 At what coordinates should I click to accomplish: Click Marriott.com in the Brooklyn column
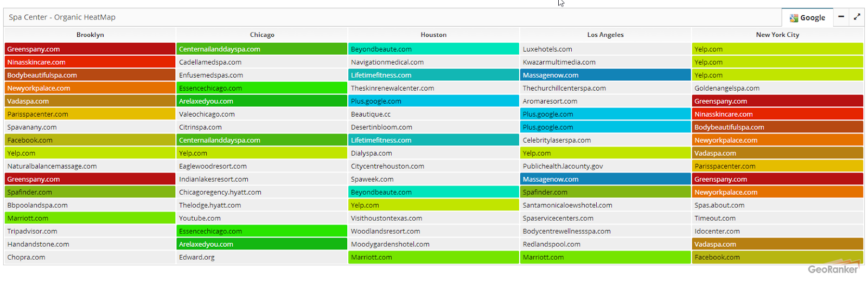pyautogui.click(x=90, y=218)
